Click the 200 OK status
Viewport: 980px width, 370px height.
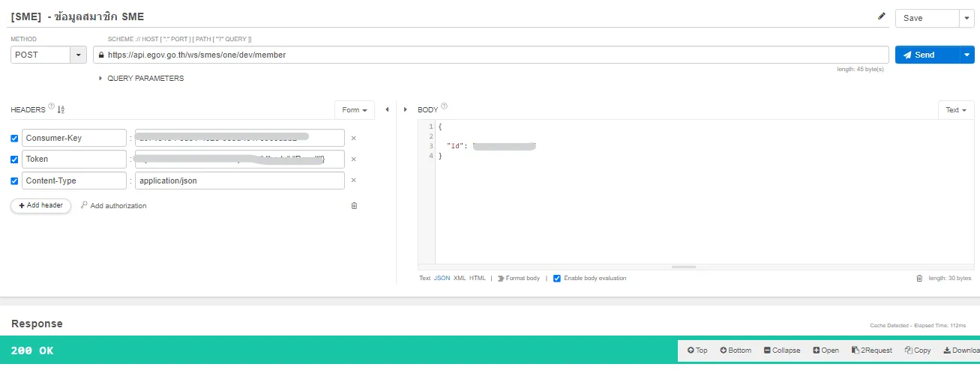(32, 351)
